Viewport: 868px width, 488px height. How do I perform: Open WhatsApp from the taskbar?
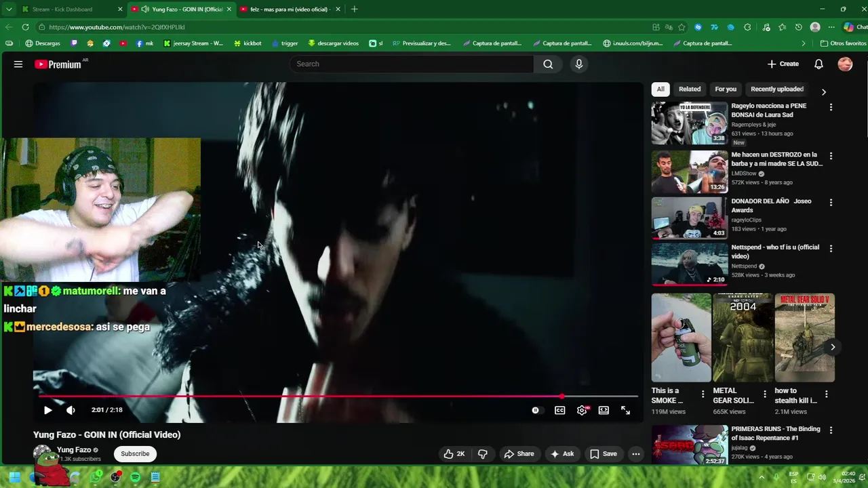(x=96, y=477)
